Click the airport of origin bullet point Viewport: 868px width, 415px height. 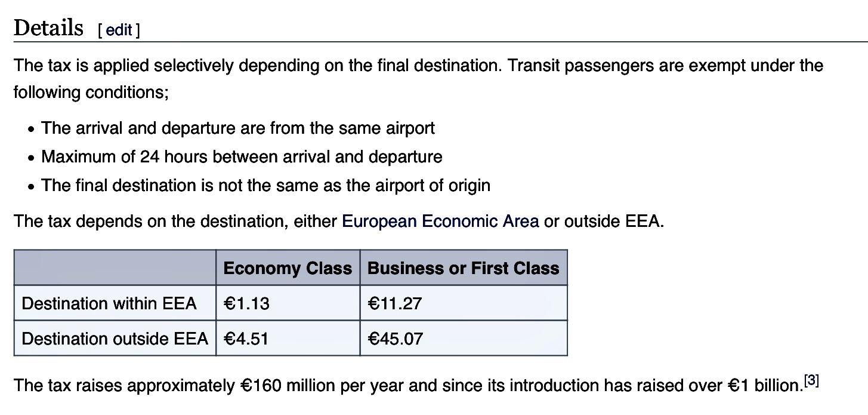tap(265, 186)
